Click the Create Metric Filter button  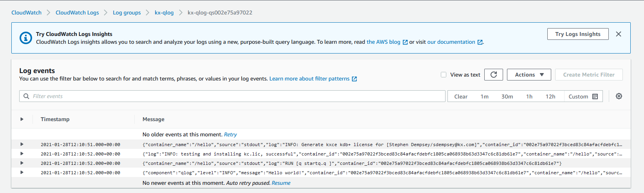tap(589, 75)
